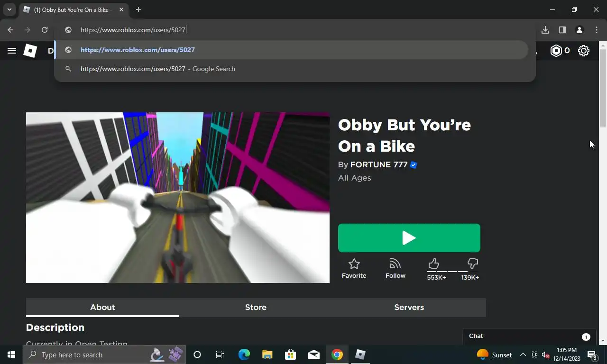The width and height of the screenshot is (607, 364).
Task: Click the 553K+ likes count
Action: (x=436, y=278)
